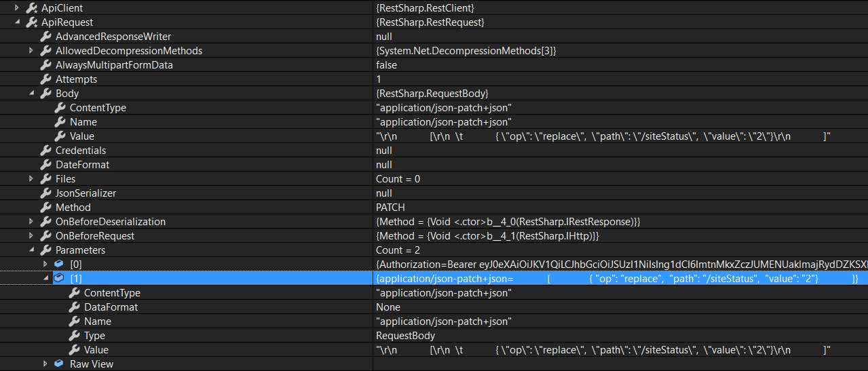Click the {RestSharp.RequestBody} value
Image resolution: width=868 pixels, height=371 pixels.
tap(432, 94)
